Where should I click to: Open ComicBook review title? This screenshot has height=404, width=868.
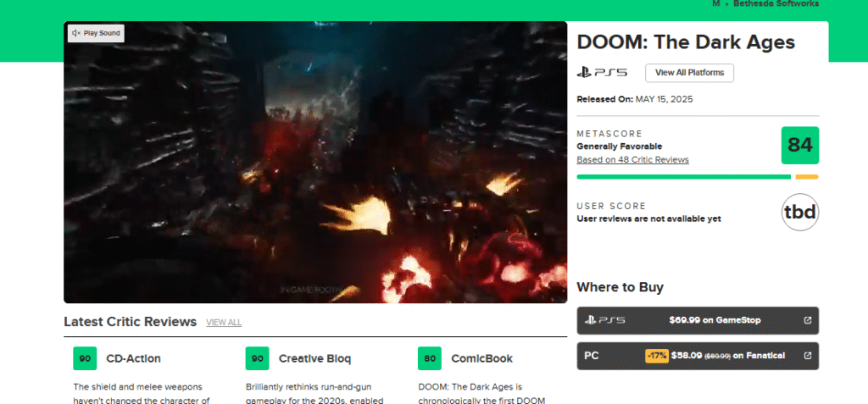point(481,358)
